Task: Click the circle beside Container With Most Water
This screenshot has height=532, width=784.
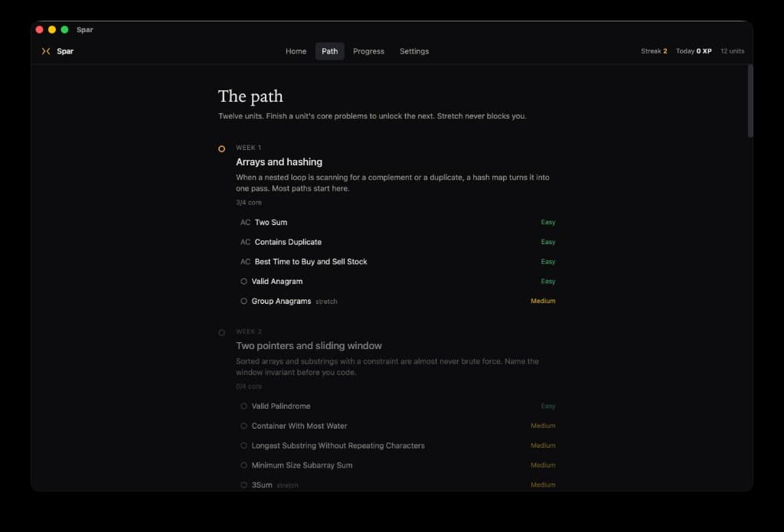Action: pos(243,426)
